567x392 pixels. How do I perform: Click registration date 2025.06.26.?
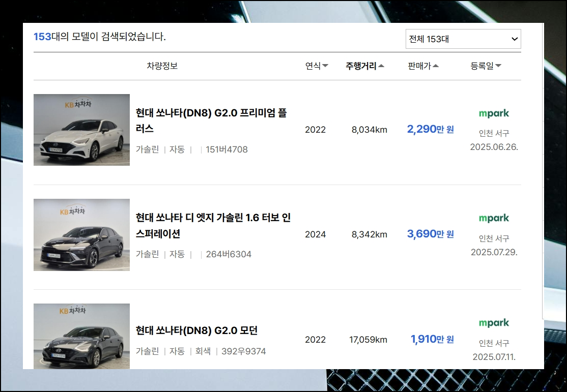(x=494, y=147)
